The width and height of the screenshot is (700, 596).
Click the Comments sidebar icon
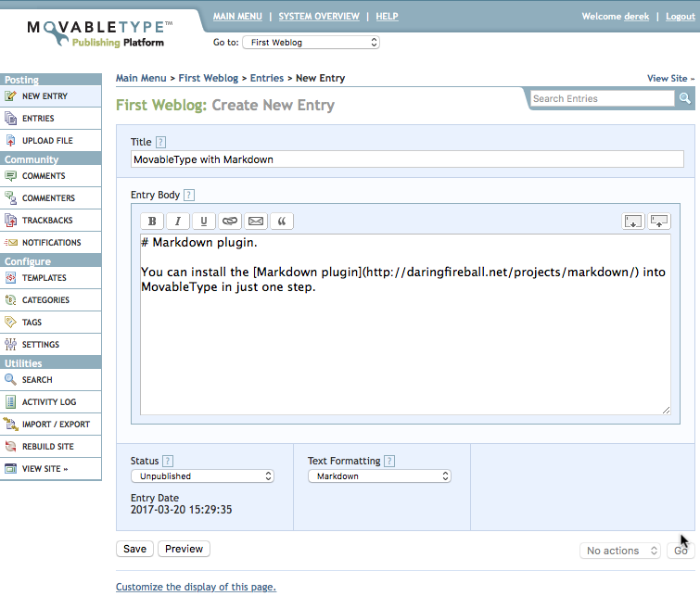pos(11,176)
